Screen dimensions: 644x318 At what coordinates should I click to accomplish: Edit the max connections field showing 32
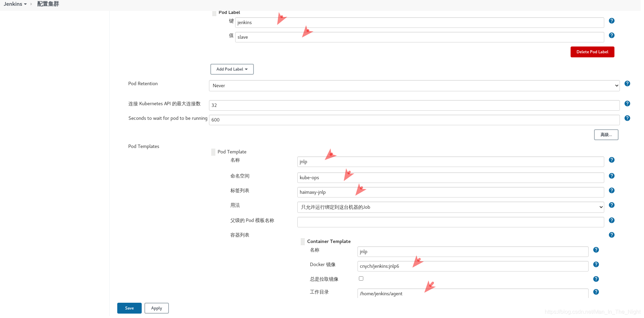414,106
